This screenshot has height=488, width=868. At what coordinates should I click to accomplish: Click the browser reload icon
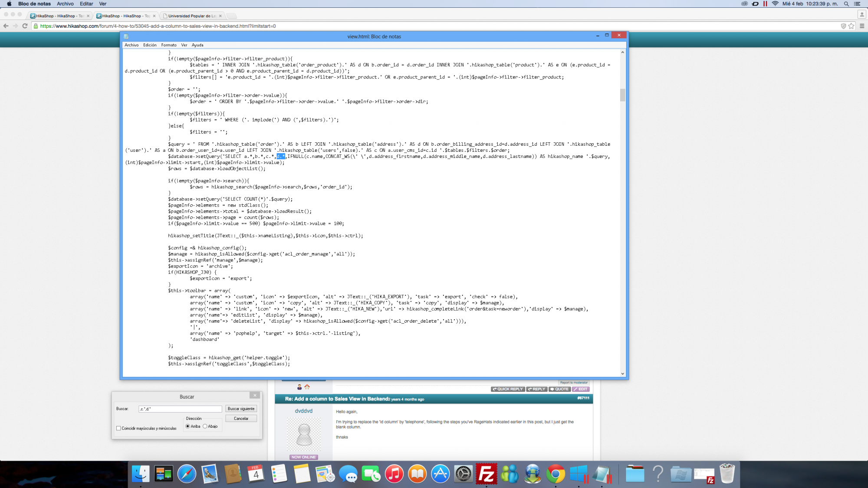(25, 26)
